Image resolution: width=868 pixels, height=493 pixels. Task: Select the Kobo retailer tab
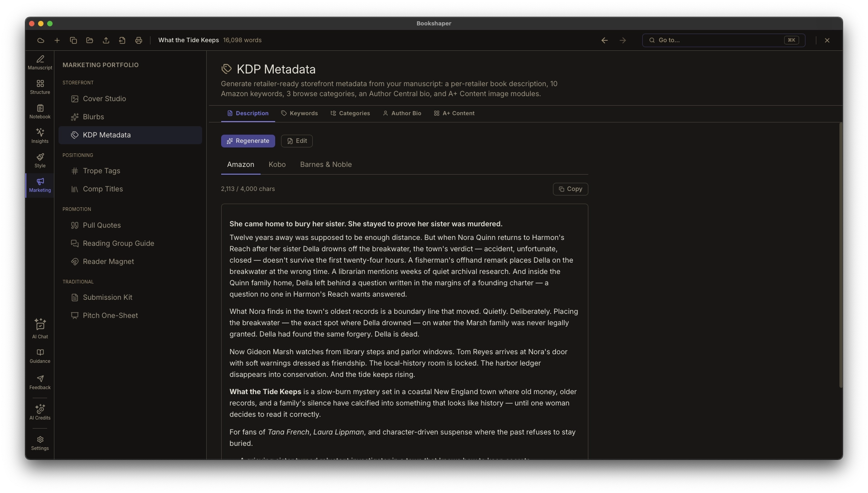(277, 165)
